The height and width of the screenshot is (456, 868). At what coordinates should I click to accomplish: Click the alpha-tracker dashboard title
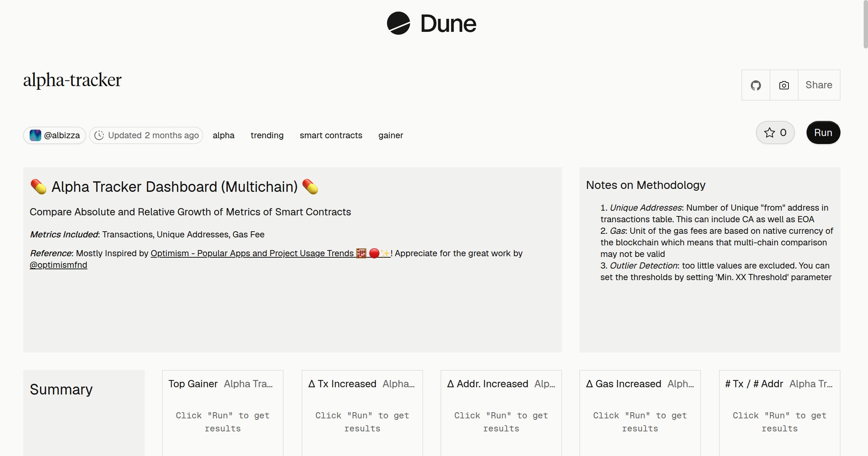[x=72, y=80]
